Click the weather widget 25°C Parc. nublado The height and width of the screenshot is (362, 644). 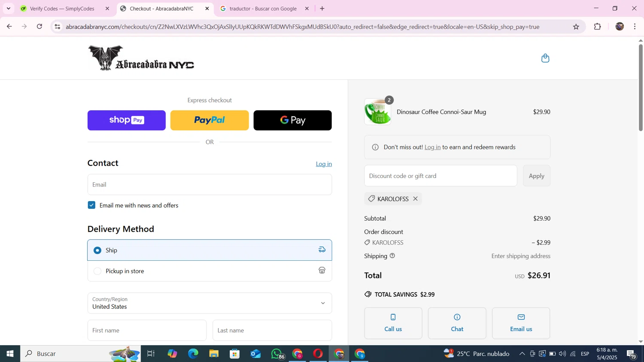point(477,354)
